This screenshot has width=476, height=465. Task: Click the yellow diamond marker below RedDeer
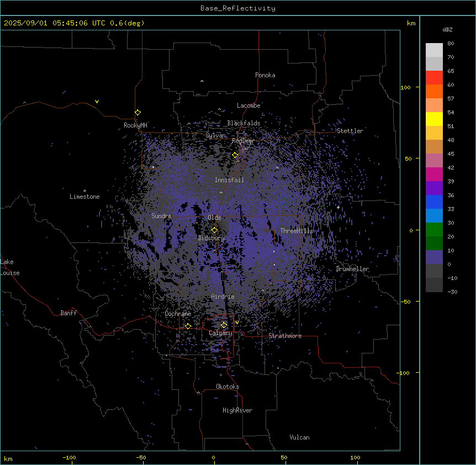point(235,155)
